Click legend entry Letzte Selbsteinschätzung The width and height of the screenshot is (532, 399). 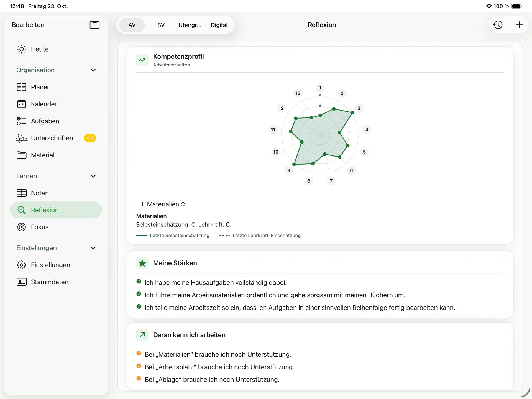173,235
